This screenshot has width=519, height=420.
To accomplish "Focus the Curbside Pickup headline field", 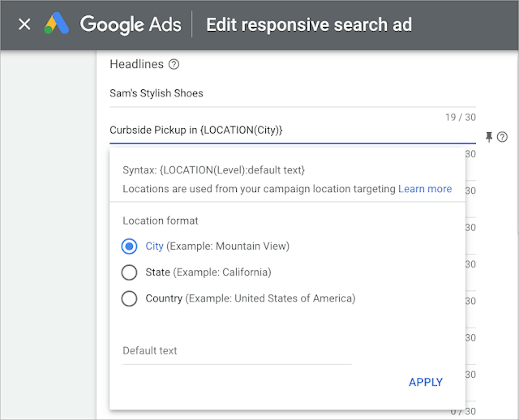I will click(196, 130).
